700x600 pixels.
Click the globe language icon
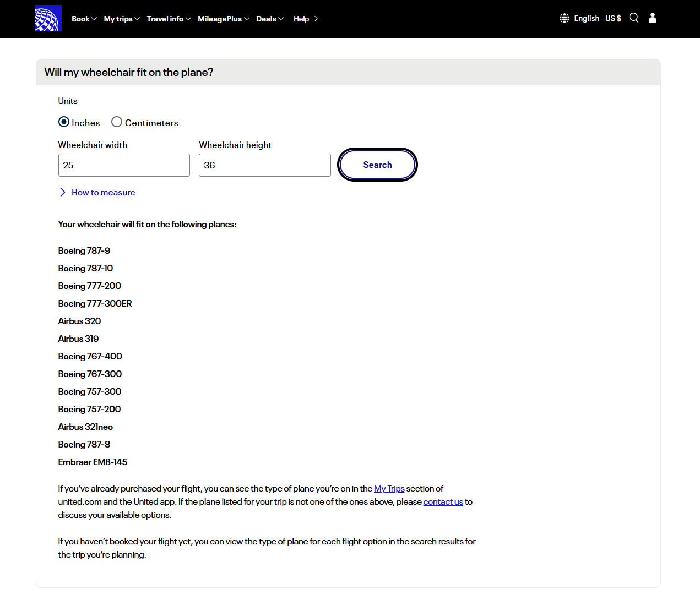(x=565, y=18)
